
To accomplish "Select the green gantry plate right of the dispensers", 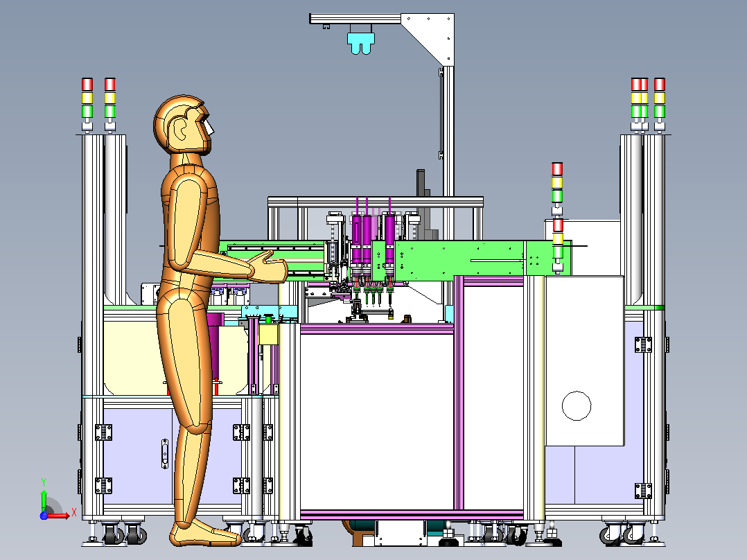I will [x=459, y=260].
